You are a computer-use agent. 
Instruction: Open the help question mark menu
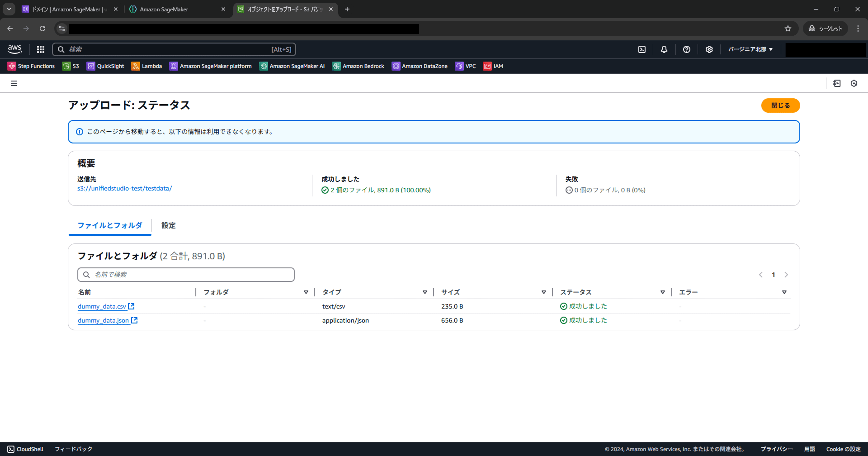[686, 50]
